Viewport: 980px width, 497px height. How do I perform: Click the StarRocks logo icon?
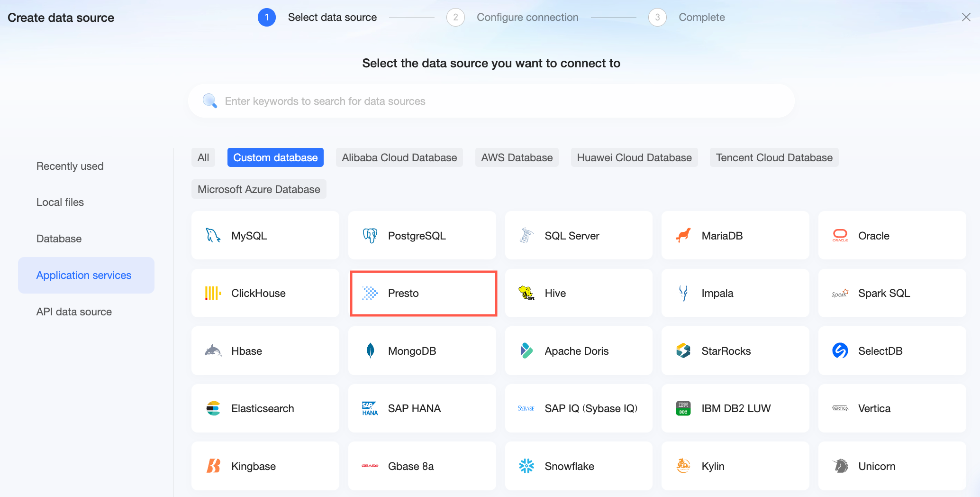(683, 351)
